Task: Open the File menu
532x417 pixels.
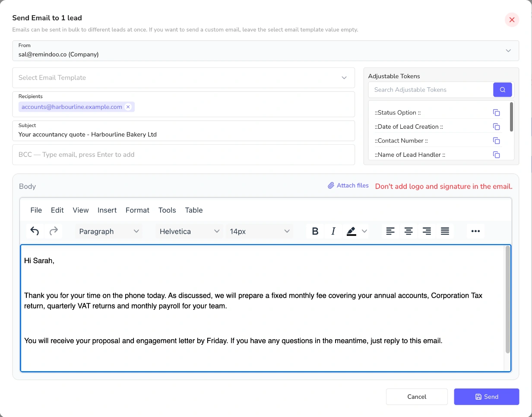Action: [x=36, y=210]
